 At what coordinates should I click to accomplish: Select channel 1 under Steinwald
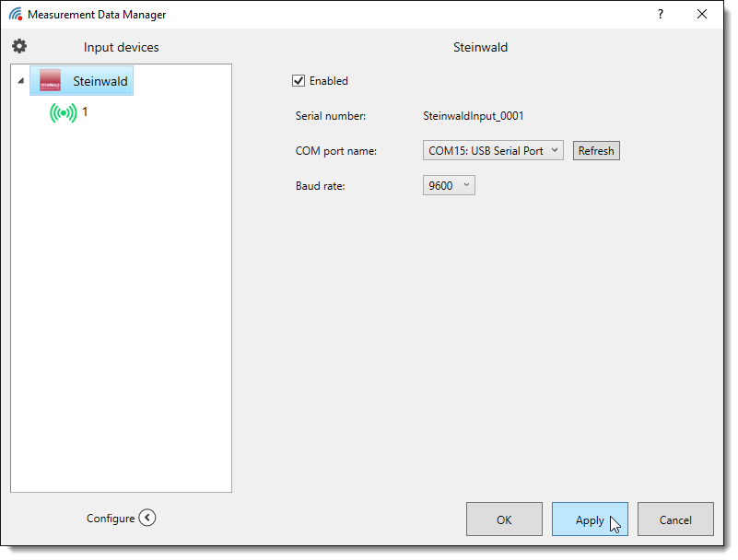click(x=85, y=111)
